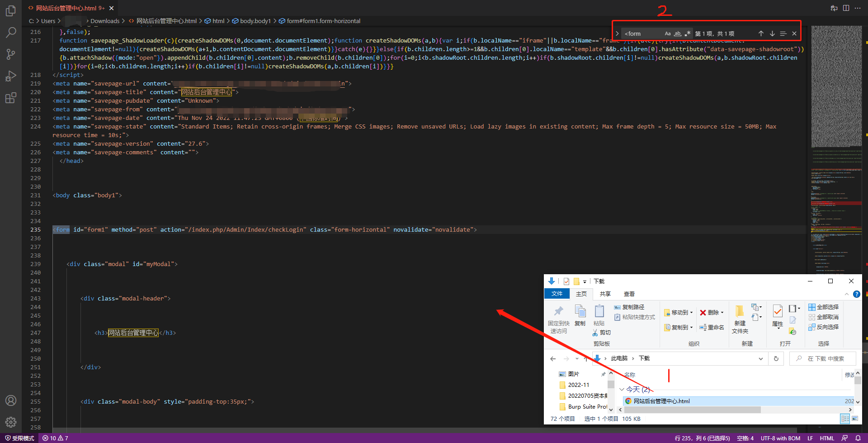Click the Split Editor icon

point(846,8)
